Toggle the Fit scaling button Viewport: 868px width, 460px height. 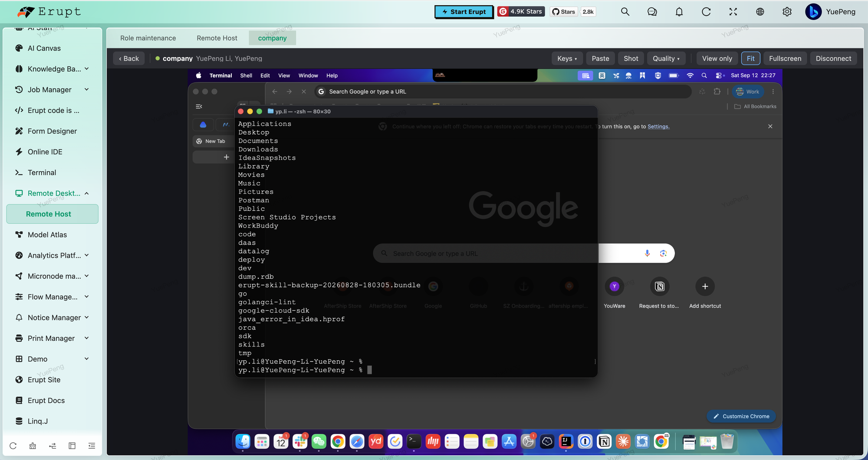[750, 59]
